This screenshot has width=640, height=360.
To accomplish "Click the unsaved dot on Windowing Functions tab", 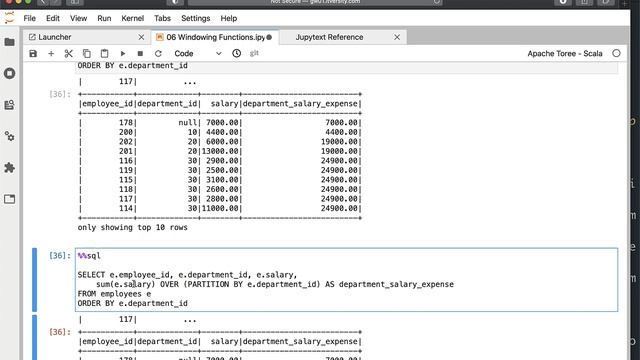I will (269, 37).
